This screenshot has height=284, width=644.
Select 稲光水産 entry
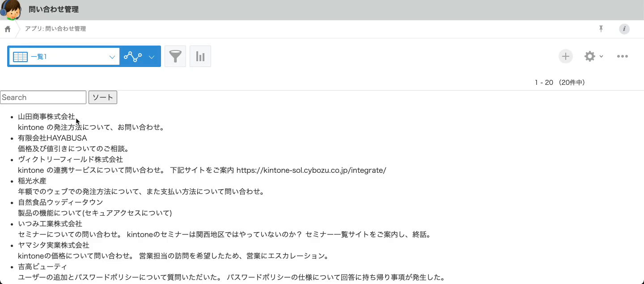coord(32,181)
